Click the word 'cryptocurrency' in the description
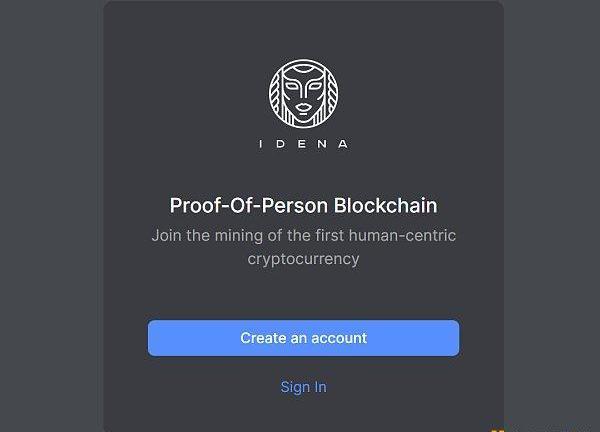600x432 pixels. pyautogui.click(x=303, y=259)
